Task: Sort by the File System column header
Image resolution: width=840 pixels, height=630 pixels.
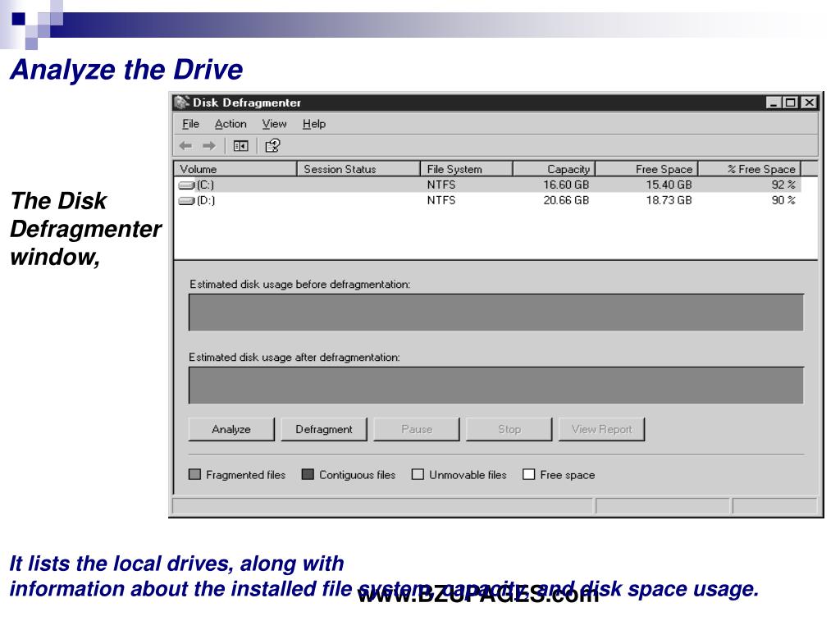Action: 467,169
